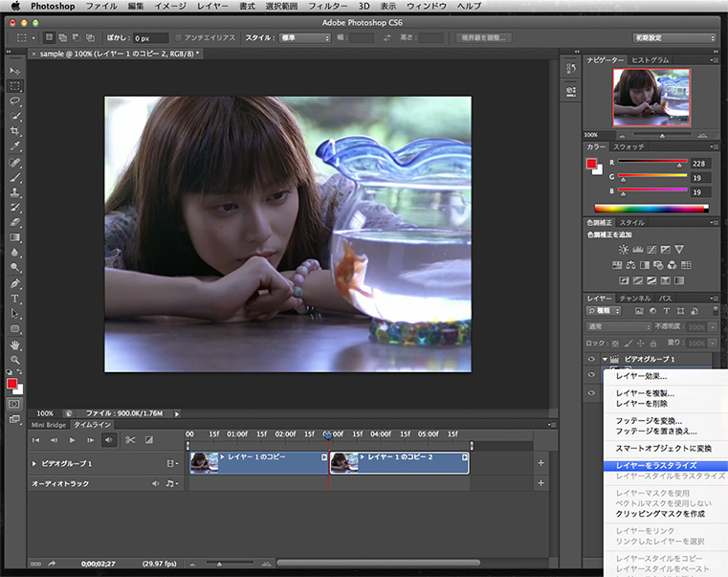Select the Horizontal Type tool
Image resolution: width=728 pixels, height=577 pixels.
click(15, 299)
